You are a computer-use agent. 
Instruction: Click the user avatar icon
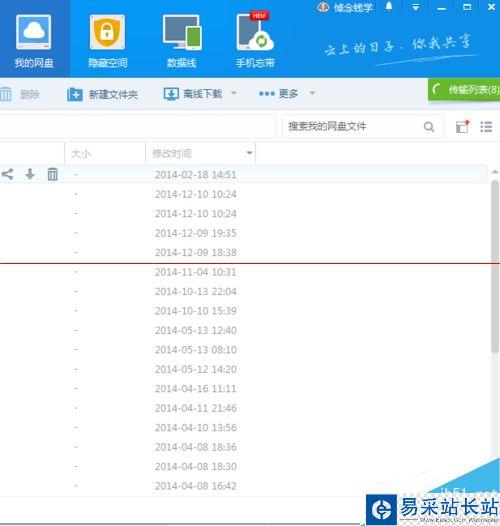(x=323, y=7)
